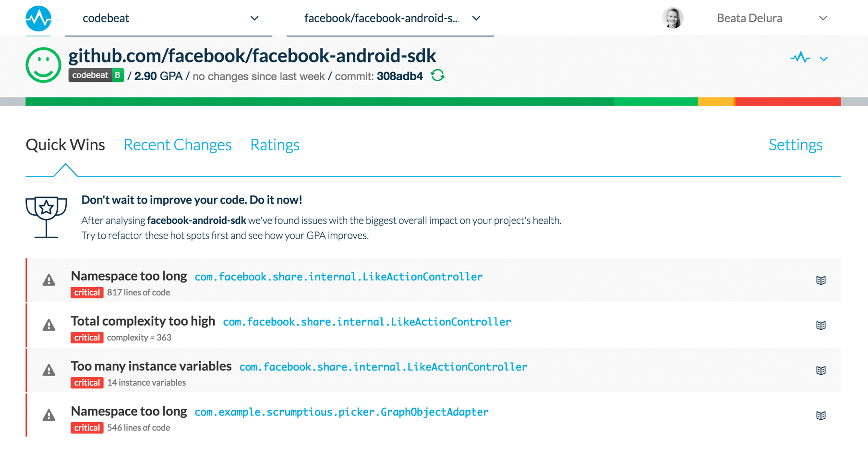Open docs book icon for instance variables issue
This screenshot has width=868, height=462.
pyautogui.click(x=821, y=370)
